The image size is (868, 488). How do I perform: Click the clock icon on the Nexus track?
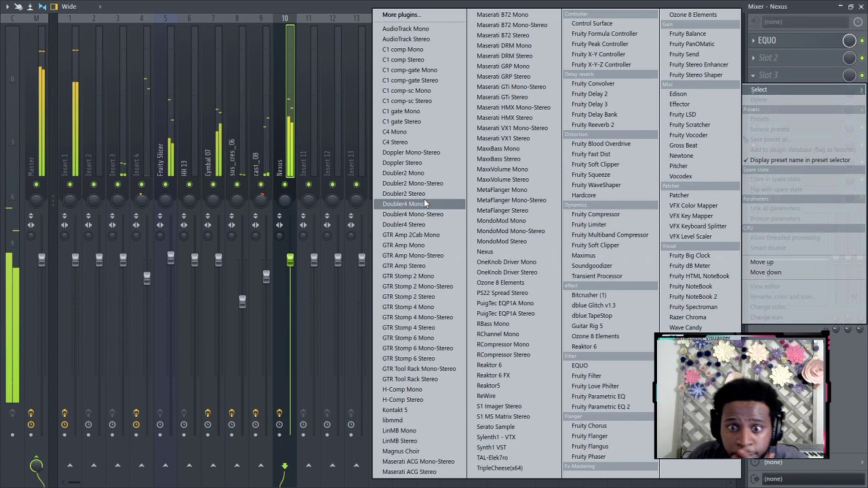tap(279, 425)
